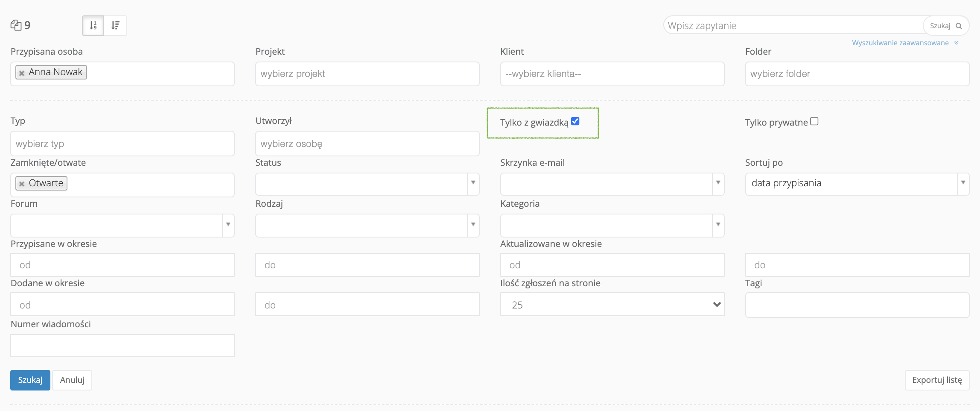This screenshot has width=980, height=411.
Task: Click the Szukaj magnifier search button
Action: pos(945,26)
